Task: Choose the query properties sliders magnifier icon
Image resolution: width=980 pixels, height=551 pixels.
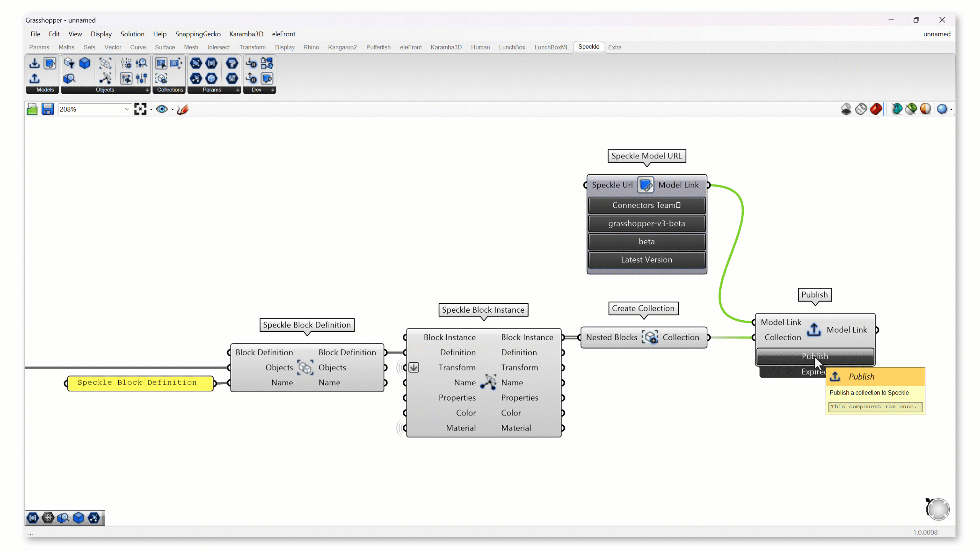Action: tap(141, 63)
